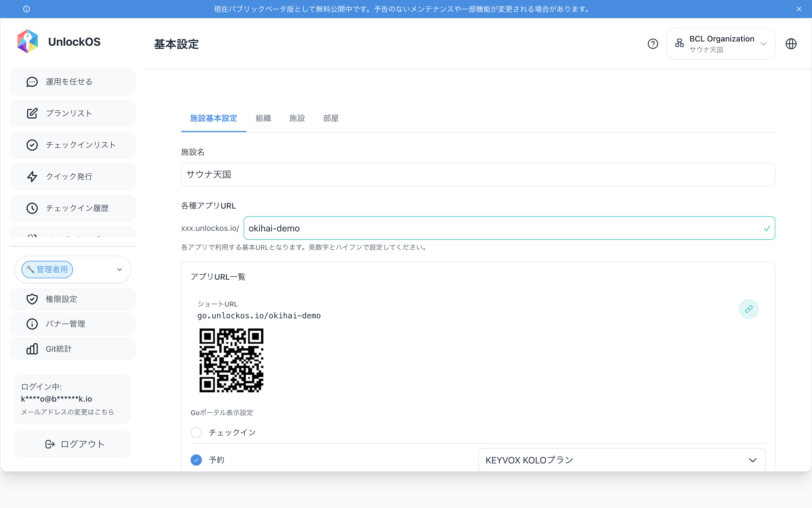Copy the short URL link icon
Screen dimensions: 812x508
click(749, 309)
